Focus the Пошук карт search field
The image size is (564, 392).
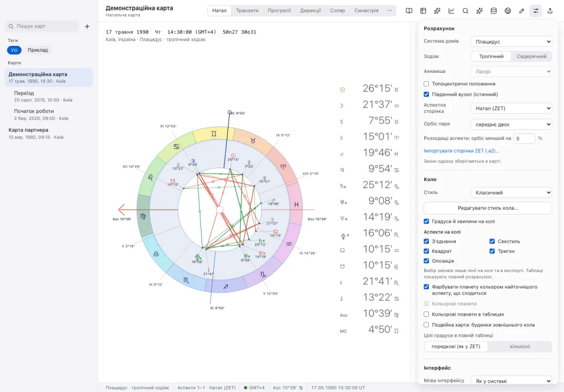42,26
